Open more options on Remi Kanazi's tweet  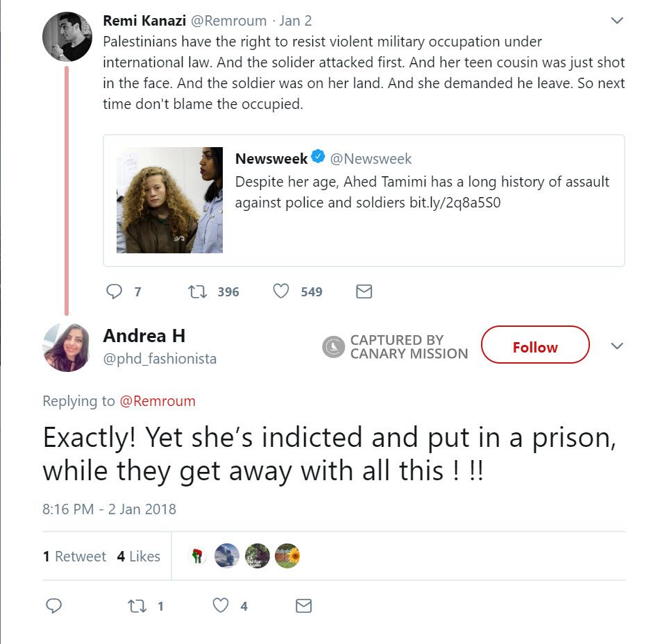616,21
